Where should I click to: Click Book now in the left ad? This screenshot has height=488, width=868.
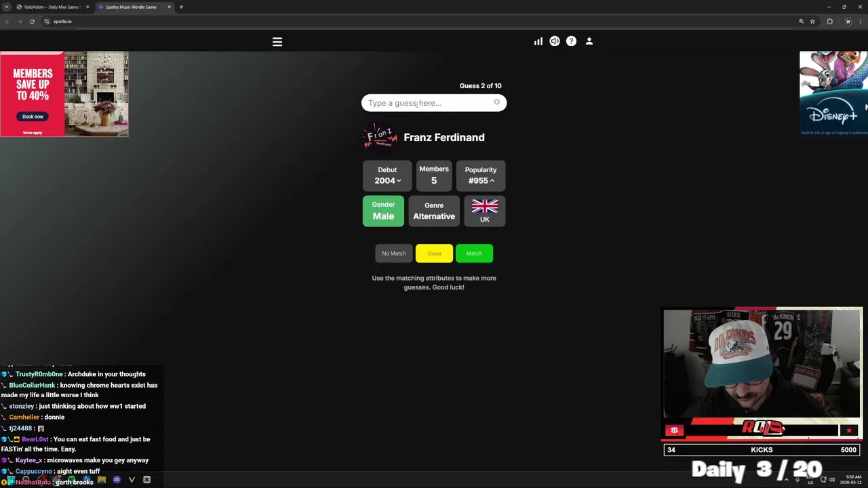point(33,117)
